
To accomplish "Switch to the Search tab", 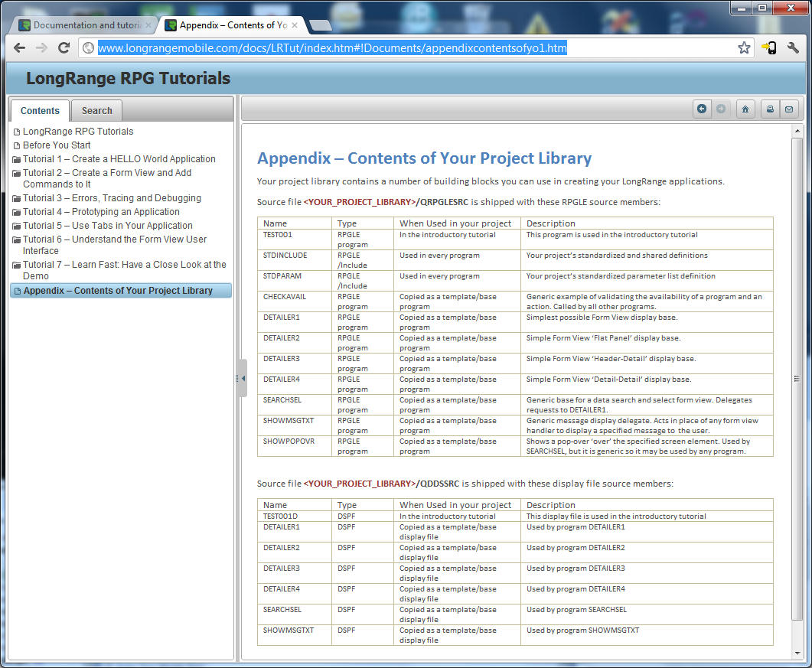I will coord(97,111).
